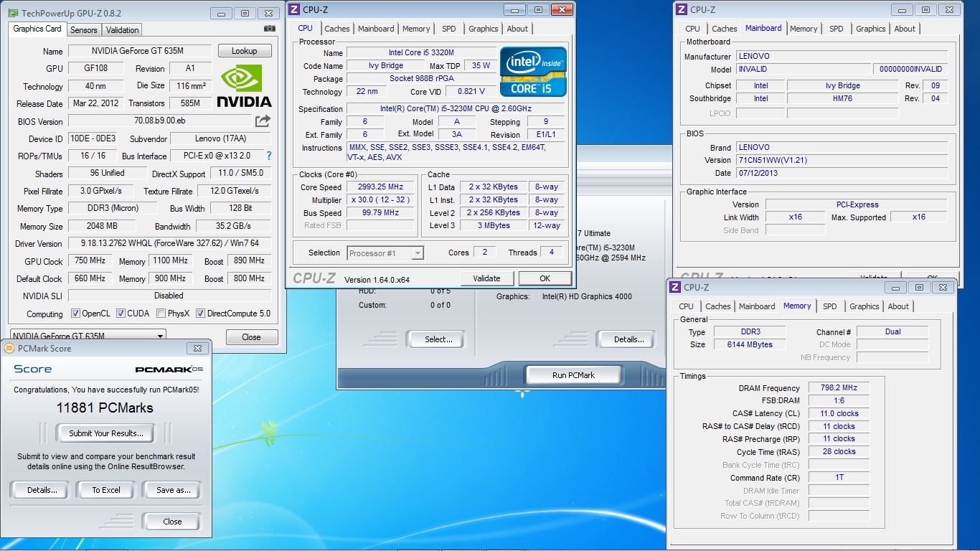Click Submit Your Results button

pos(106,433)
